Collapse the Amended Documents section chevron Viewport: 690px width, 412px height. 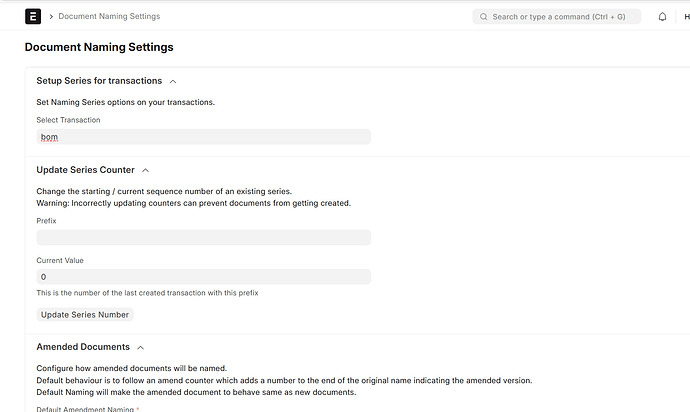point(141,347)
